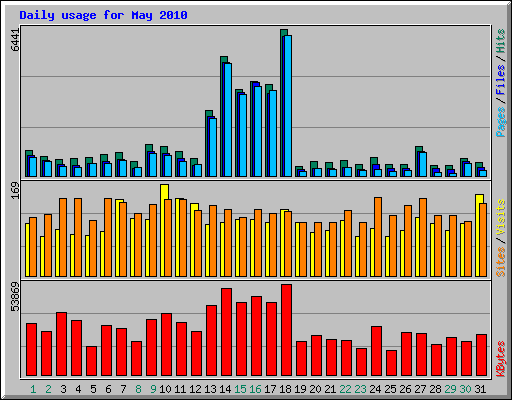Click day 11 on the x-axis
The height and width of the screenshot is (400, 512).
[180, 389]
